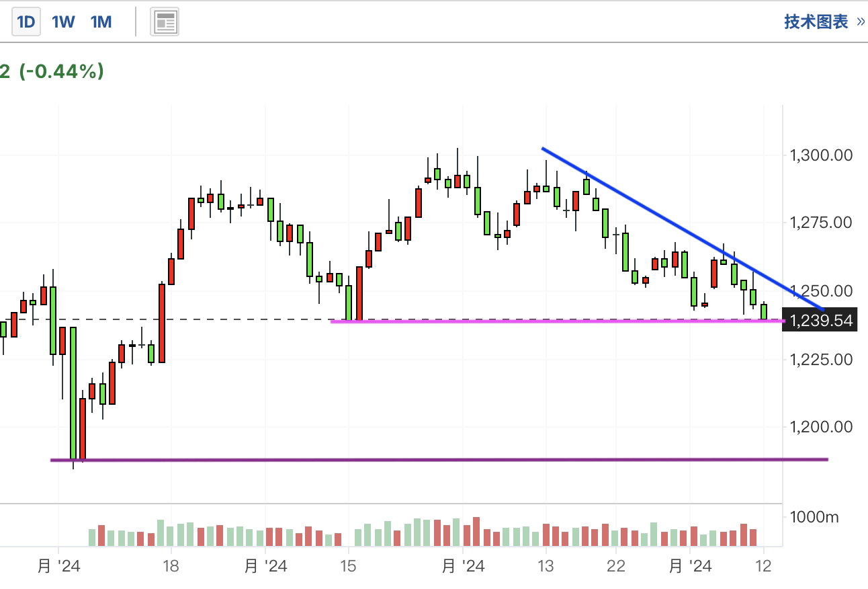Click the 1000m volume axis label
The height and width of the screenshot is (589, 868).
814,518
